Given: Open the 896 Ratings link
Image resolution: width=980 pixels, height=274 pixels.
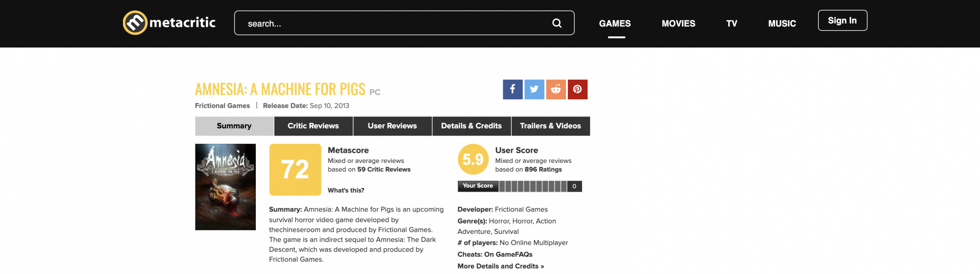Looking at the screenshot, I should point(543,169).
